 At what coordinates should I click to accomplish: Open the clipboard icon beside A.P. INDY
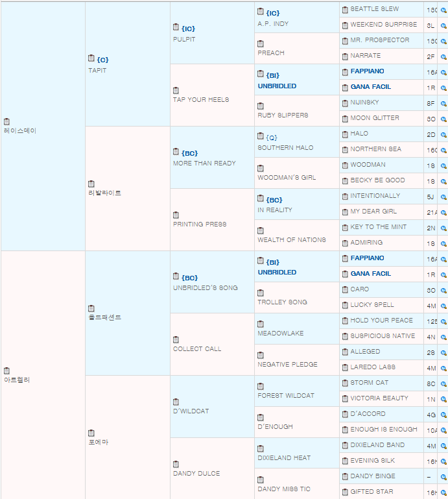tap(261, 11)
